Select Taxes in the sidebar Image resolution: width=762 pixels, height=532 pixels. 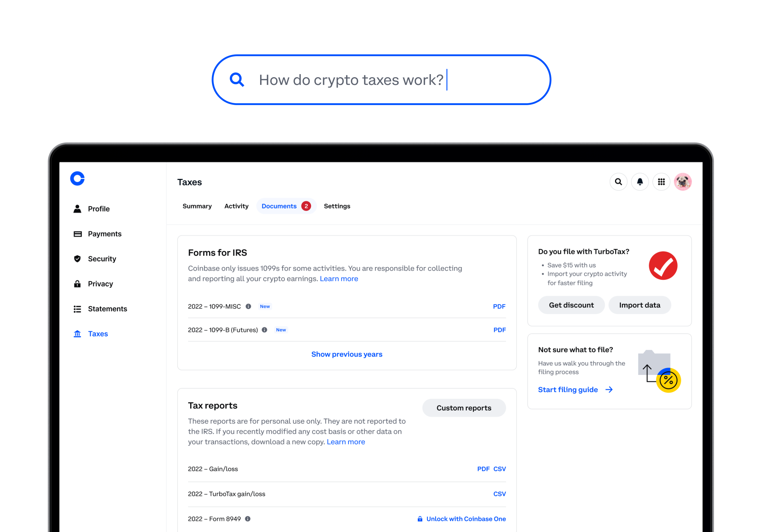click(x=98, y=334)
